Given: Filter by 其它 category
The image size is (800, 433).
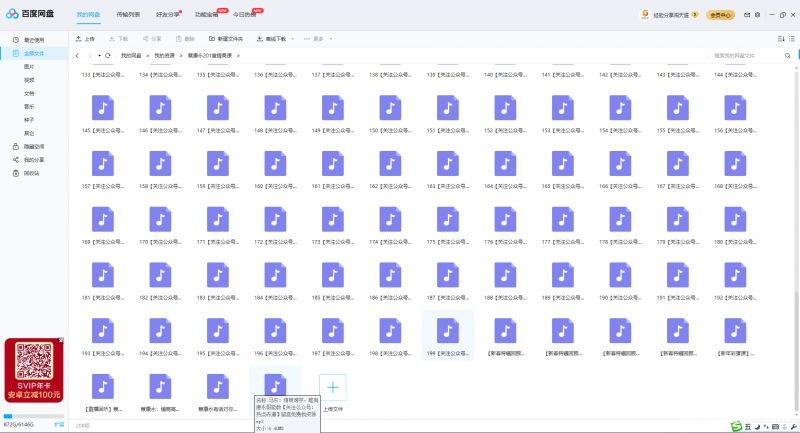Looking at the screenshot, I should coord(29,133).
